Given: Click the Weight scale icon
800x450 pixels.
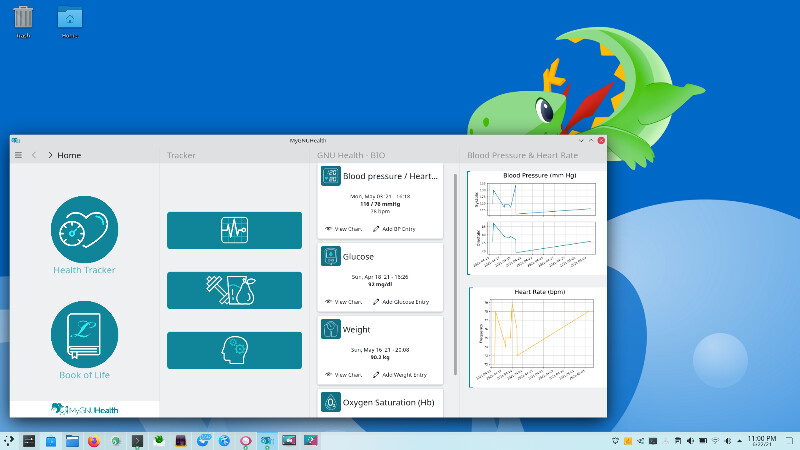Looking at the screenshot, I should (330, 329).
